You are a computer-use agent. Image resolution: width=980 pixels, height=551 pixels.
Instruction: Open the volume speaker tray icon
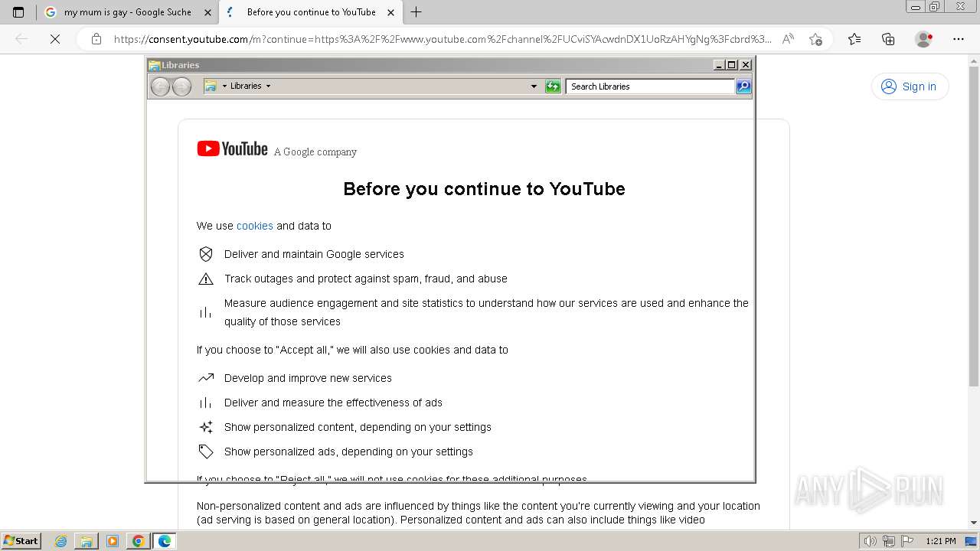(871, 541)
